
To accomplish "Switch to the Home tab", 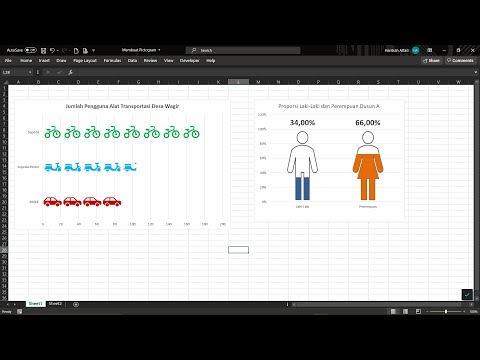I will [x=26, y=60].
